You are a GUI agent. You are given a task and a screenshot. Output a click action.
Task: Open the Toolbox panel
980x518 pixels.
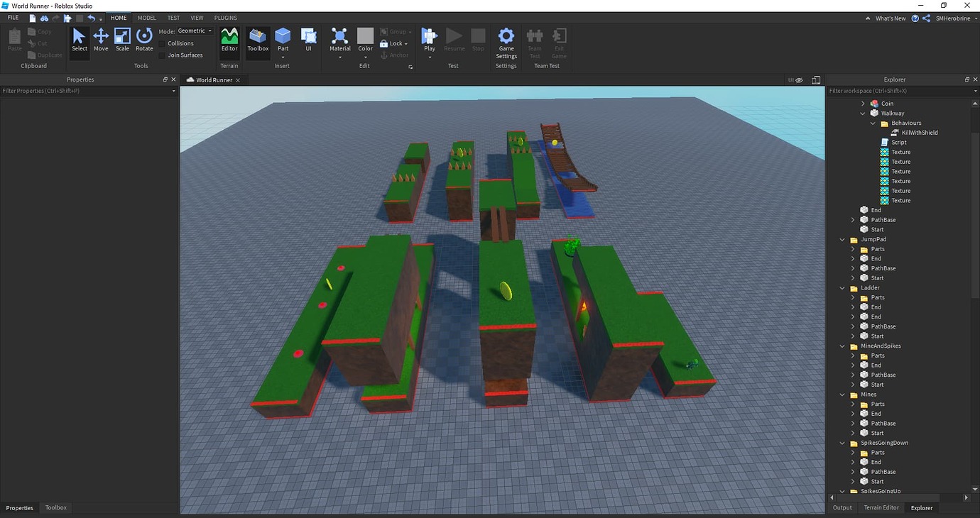pyautogui.click(x=257, y=40)
